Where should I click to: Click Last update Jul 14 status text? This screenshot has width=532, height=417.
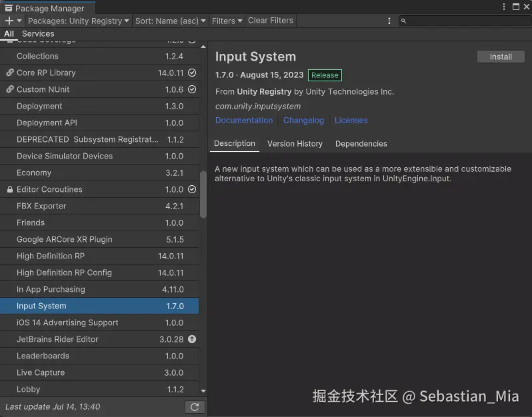tap(53, 406)
